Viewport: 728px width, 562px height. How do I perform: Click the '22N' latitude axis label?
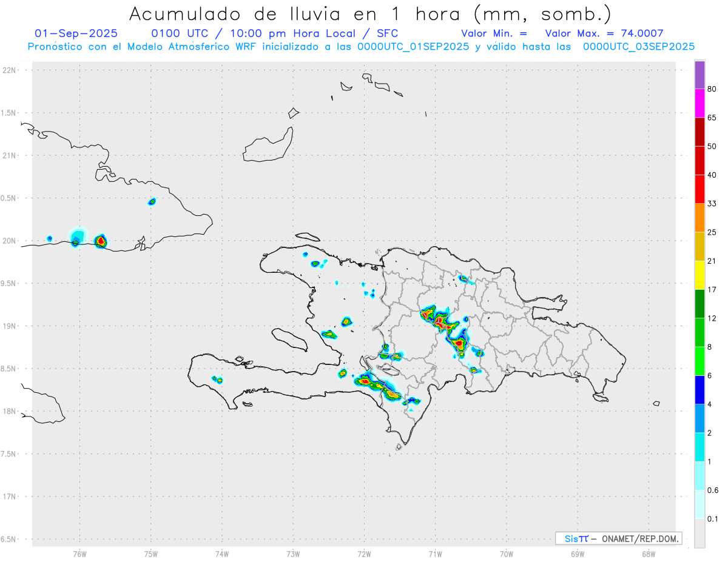(x=10, y=70)
